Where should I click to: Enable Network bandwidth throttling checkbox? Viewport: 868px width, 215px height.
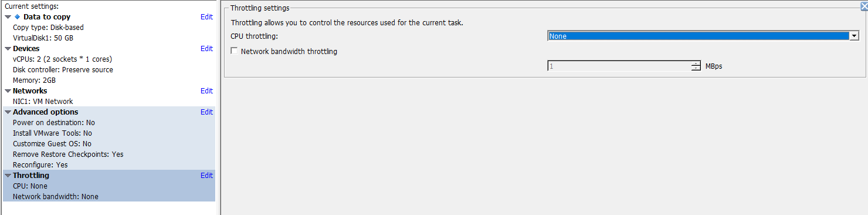235,51
